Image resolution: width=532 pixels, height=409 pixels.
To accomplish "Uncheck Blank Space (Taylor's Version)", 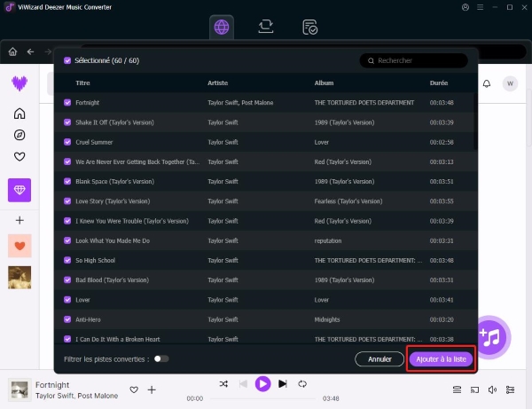I will click(67, 181).
